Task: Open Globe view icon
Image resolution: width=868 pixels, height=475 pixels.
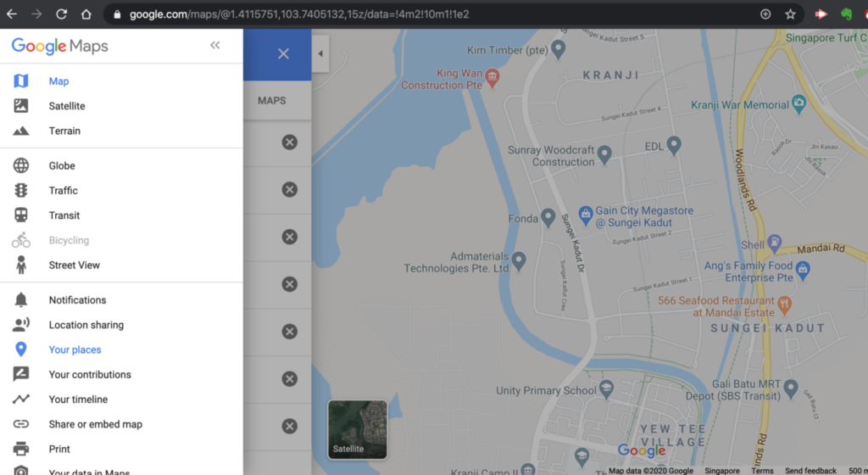Action: pos(21,165)
